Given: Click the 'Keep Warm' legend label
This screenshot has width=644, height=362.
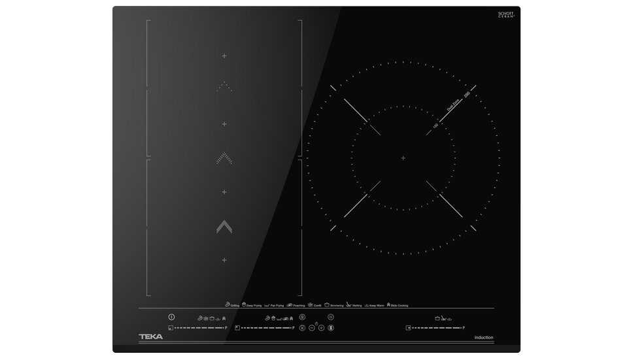Looking at the screenshot, I should point(377,306).
